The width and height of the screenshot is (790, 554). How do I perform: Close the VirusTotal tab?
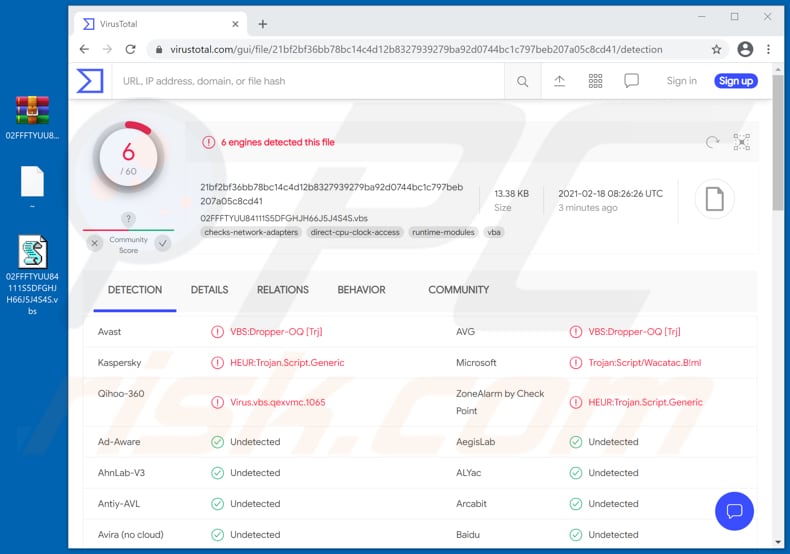point(235,24)
